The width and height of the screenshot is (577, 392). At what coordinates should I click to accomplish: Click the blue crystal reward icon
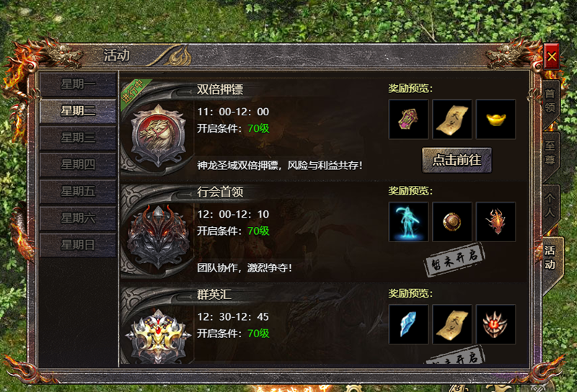408,324
